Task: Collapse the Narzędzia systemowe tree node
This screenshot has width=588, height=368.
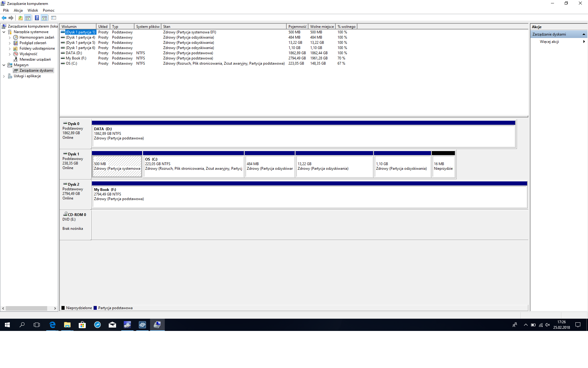Action: (4, 32)
